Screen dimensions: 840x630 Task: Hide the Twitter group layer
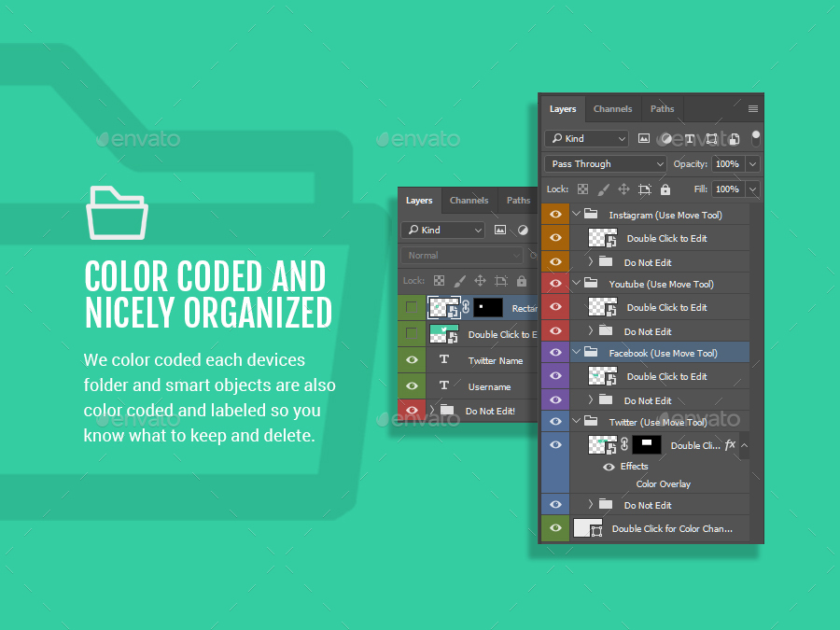click(555, 422)
